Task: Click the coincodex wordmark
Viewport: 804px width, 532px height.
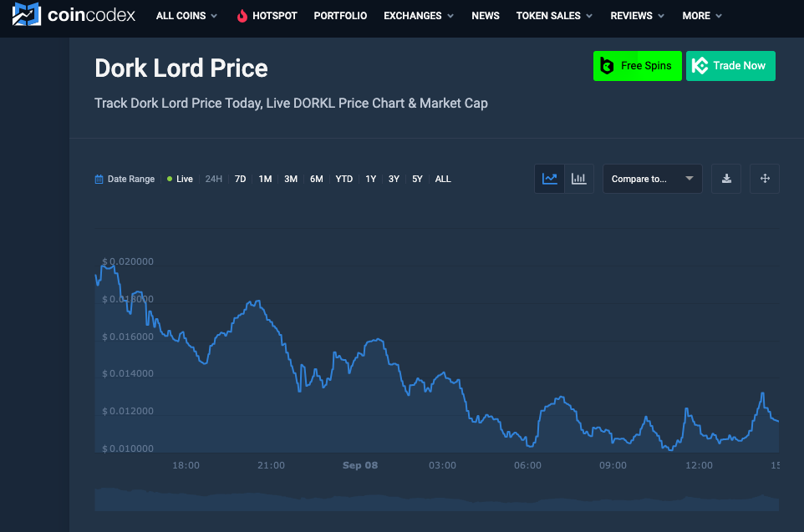Action: [x=91, y=15]
